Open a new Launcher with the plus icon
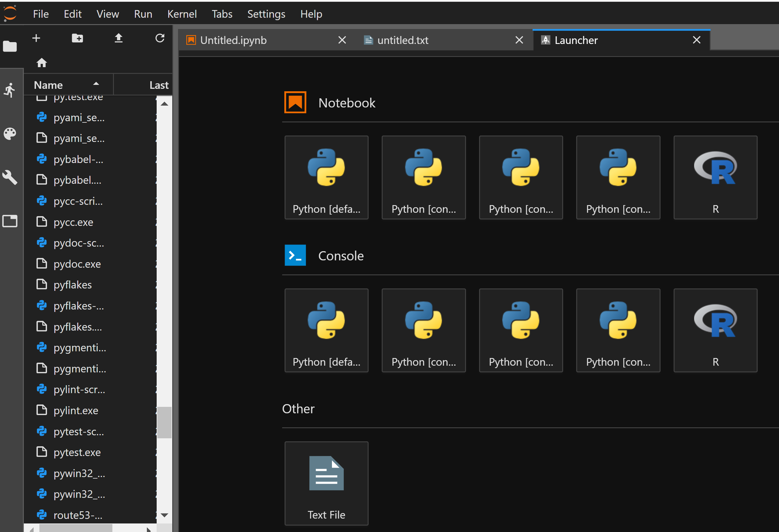This screenshot has width=779, height=532. tap(36, 38)
